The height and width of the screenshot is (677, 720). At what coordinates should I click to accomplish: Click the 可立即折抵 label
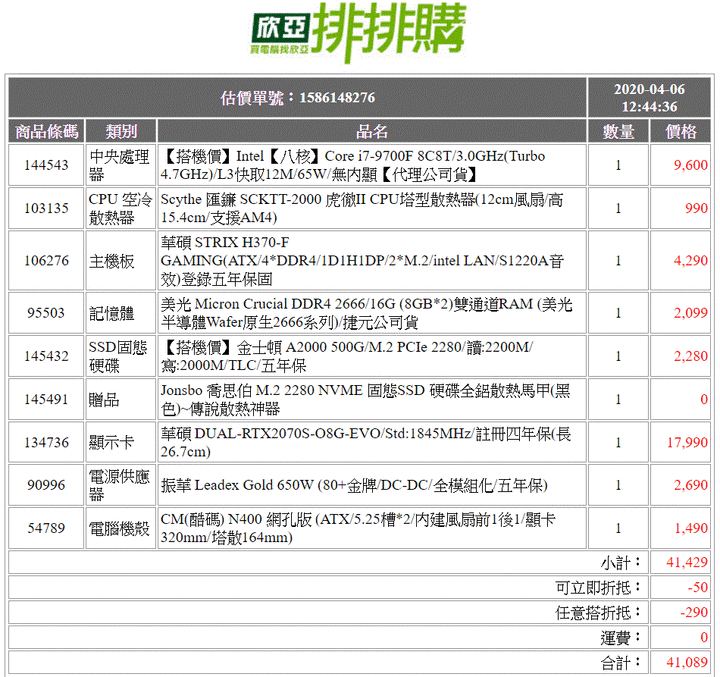(x=598, y=587)
